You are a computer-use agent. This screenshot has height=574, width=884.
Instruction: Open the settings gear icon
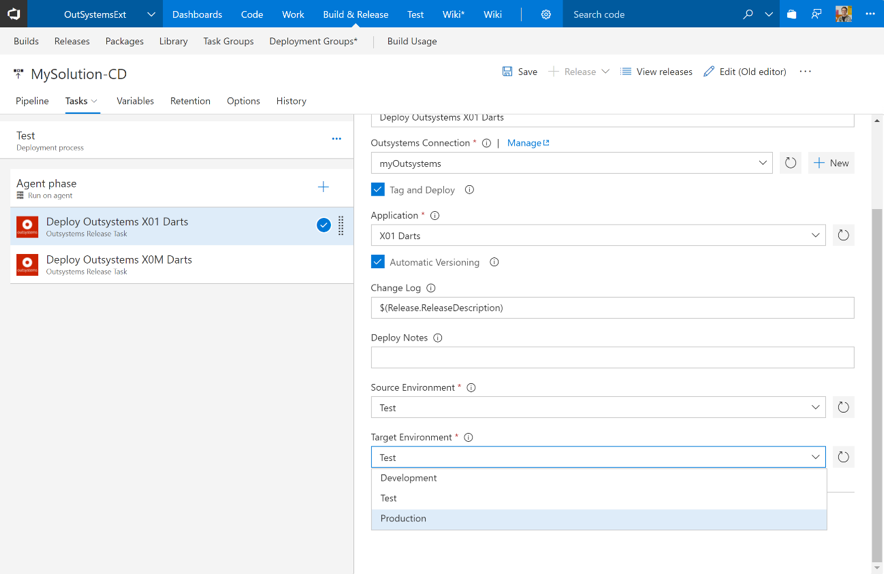point(546,15)
